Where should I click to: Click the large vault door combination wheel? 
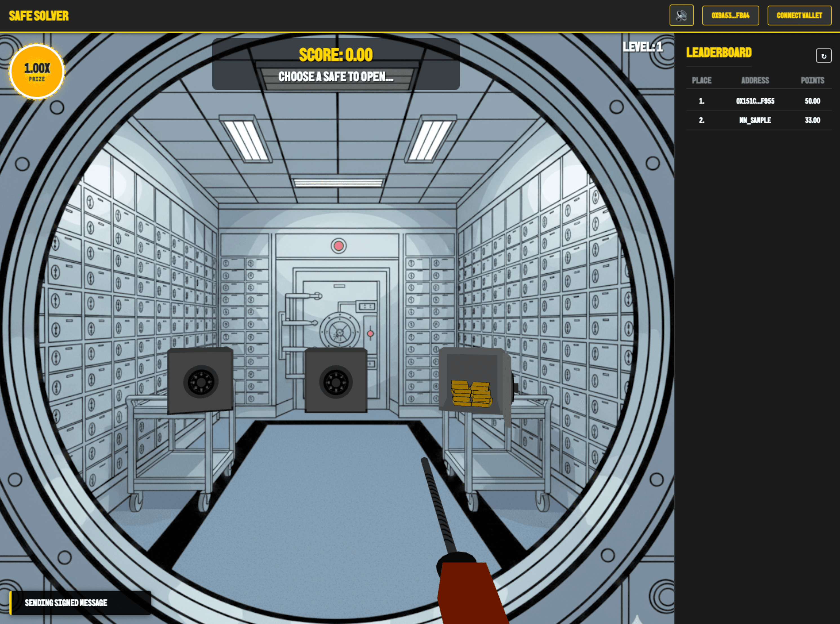pyautogui.click(x=339, y=331)
